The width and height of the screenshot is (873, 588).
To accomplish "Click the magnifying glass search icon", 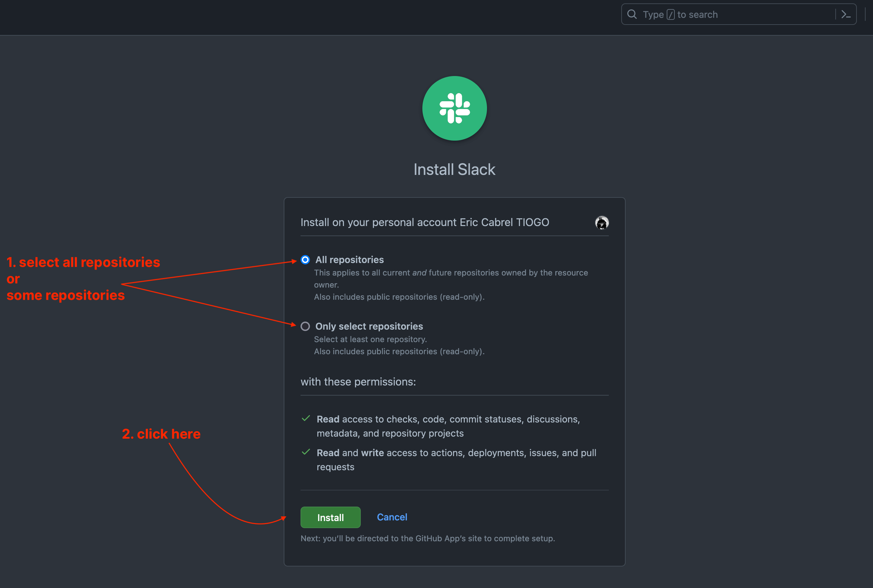I will (x=632, y=14).
